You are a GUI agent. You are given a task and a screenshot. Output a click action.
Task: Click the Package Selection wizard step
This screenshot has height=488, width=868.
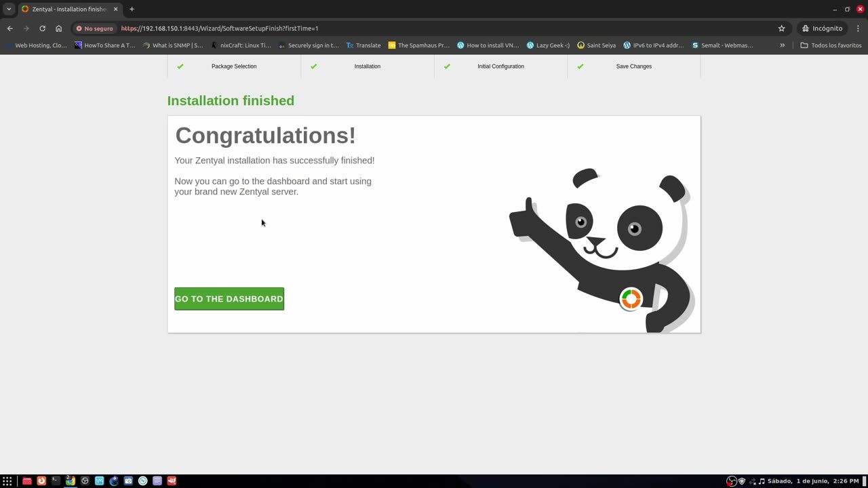click(234, 66)
